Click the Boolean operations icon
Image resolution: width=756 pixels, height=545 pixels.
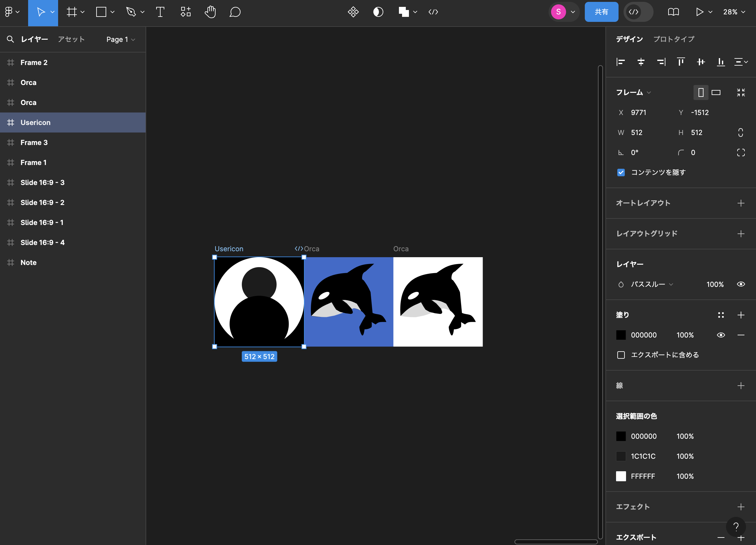(x=404, y=12)
